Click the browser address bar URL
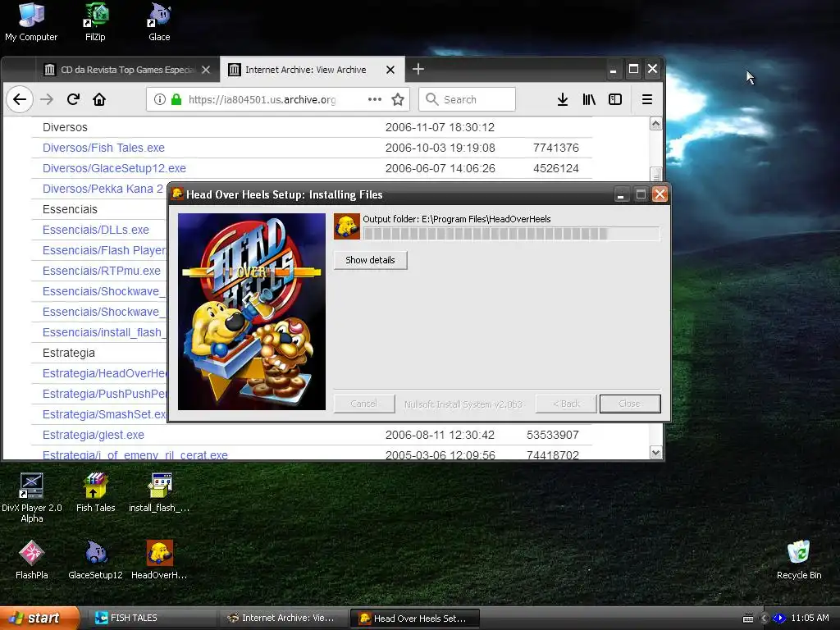Viewport: 840px width, 630px height. 262,99
